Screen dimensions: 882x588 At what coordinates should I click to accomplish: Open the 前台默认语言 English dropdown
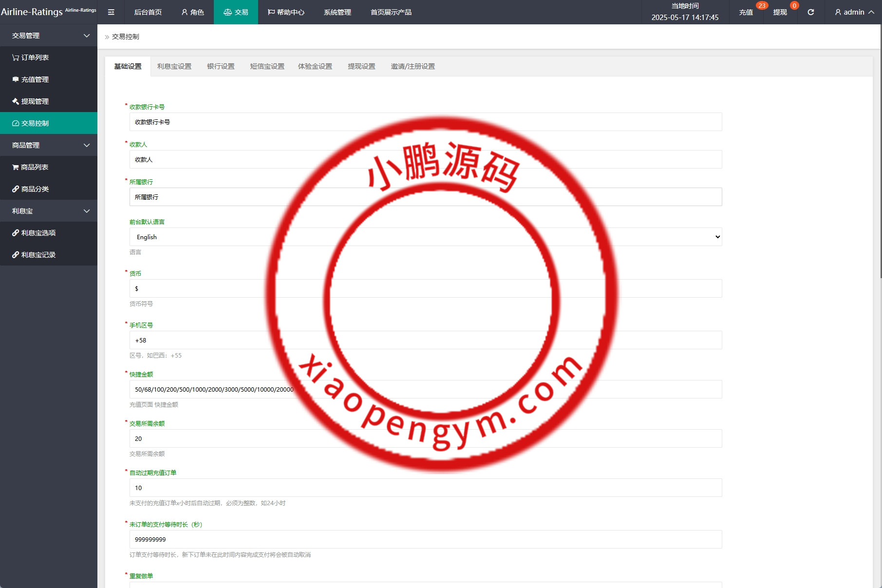[425, 237]
